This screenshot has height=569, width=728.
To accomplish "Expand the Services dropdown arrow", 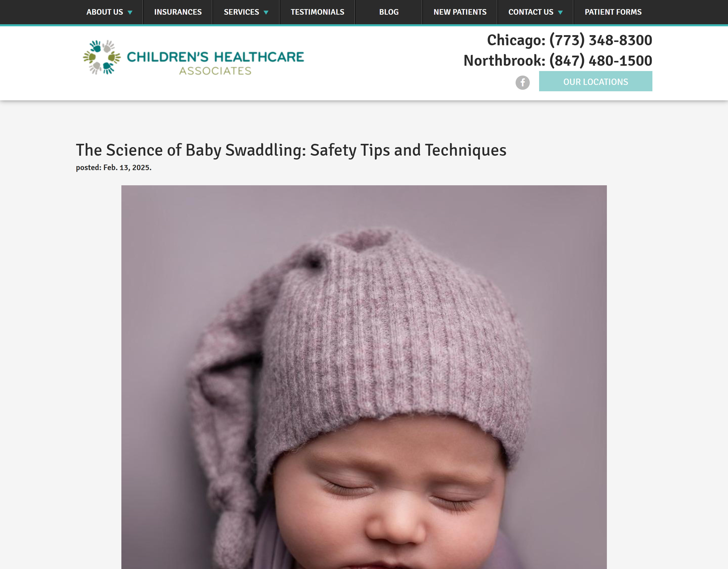I will (x=266, y=12).
